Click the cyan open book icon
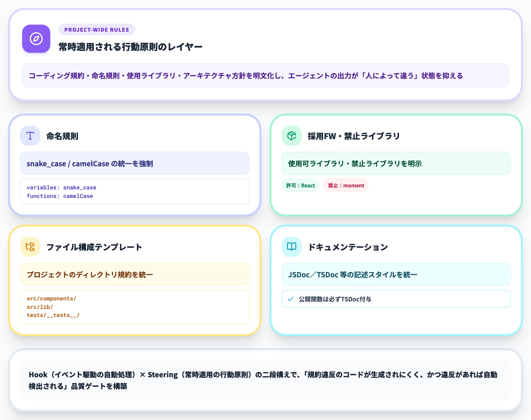 pos(292,247)
